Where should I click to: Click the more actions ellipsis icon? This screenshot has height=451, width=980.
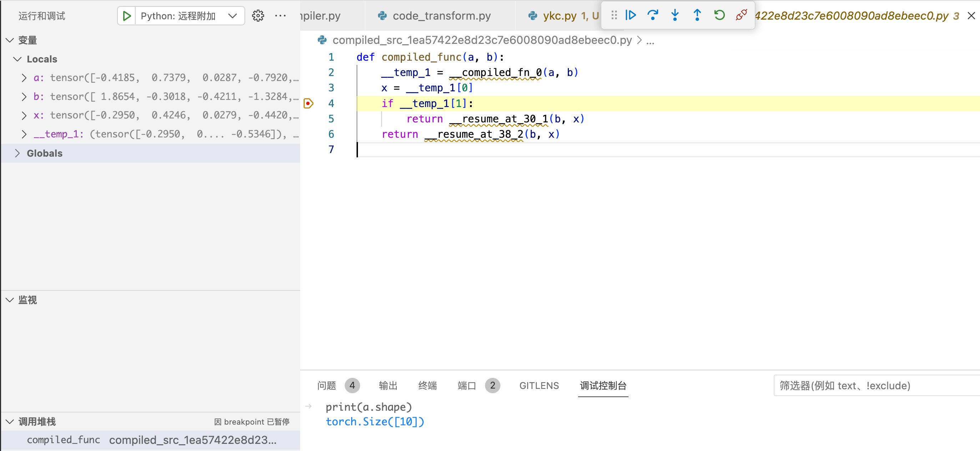tap(281, 16)
